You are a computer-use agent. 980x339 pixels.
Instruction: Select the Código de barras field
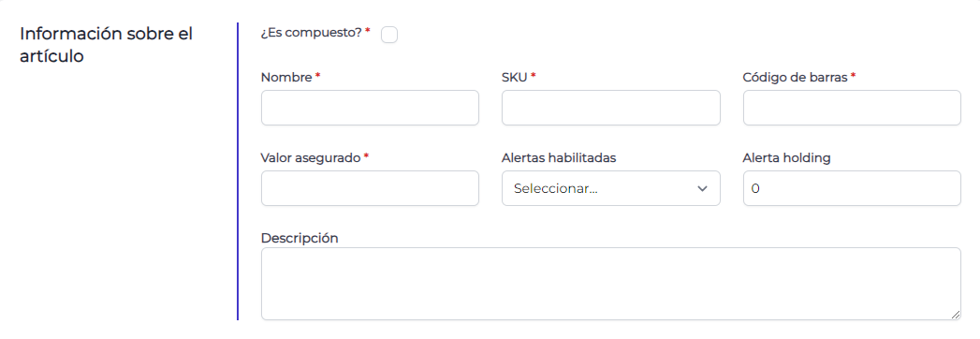[x=852, y=108]
